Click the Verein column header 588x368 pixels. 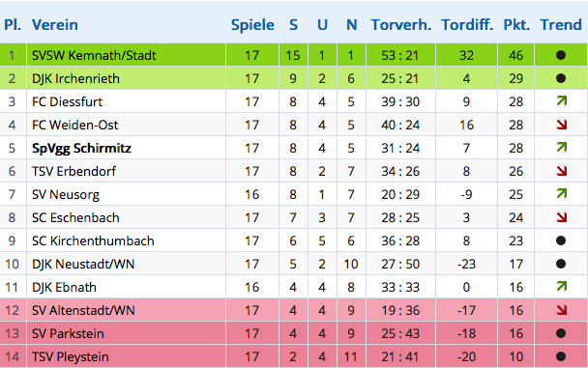click(x=55, y=25)
